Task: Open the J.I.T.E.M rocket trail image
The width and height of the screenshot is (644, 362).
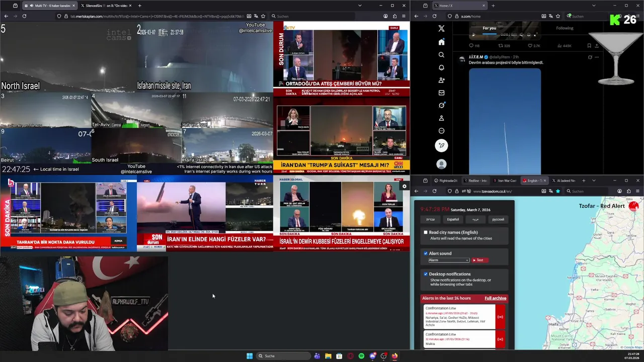Action: 505,121
